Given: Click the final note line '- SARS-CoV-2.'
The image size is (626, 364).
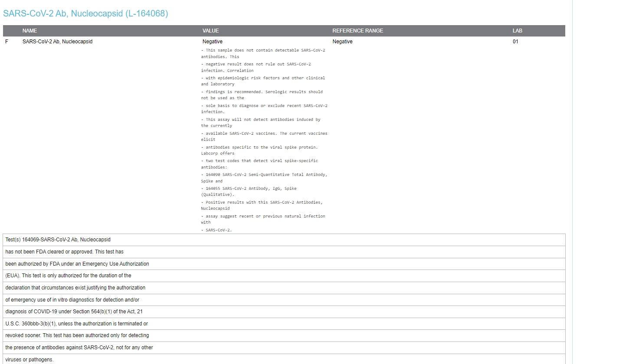Looking at the screenshot, I should (x=216, y=230).
